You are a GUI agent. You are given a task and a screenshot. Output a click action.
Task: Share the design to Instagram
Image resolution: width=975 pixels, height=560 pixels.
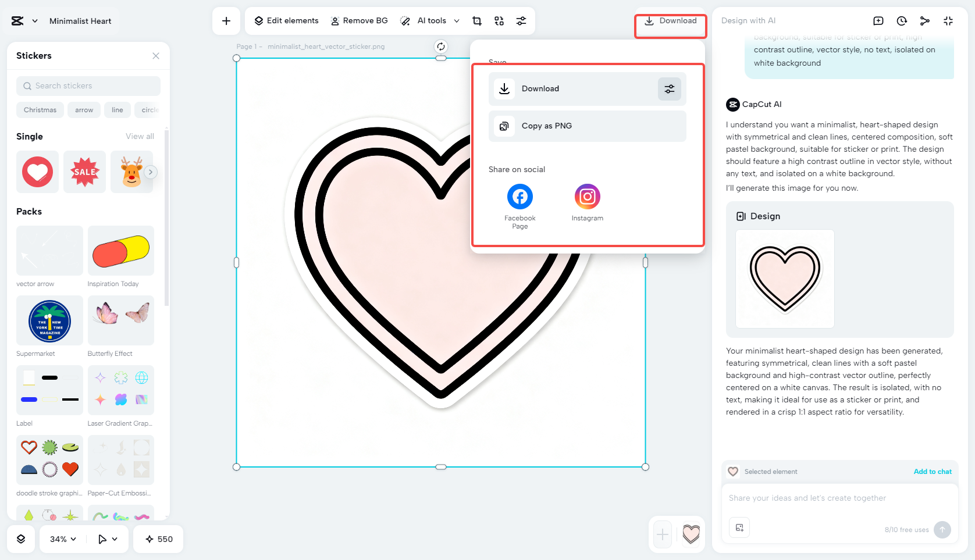click(x=587, y=197)
